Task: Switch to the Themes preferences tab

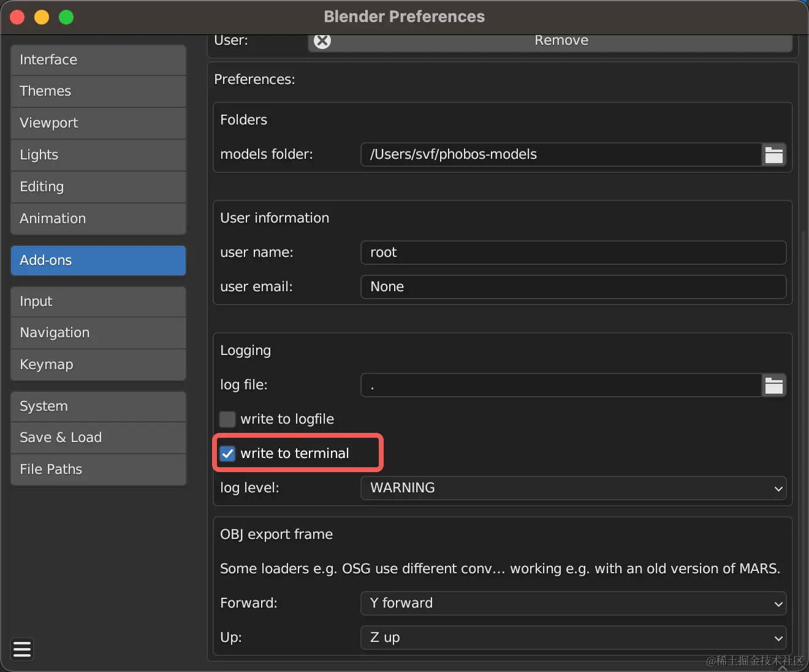Action: 98,91
